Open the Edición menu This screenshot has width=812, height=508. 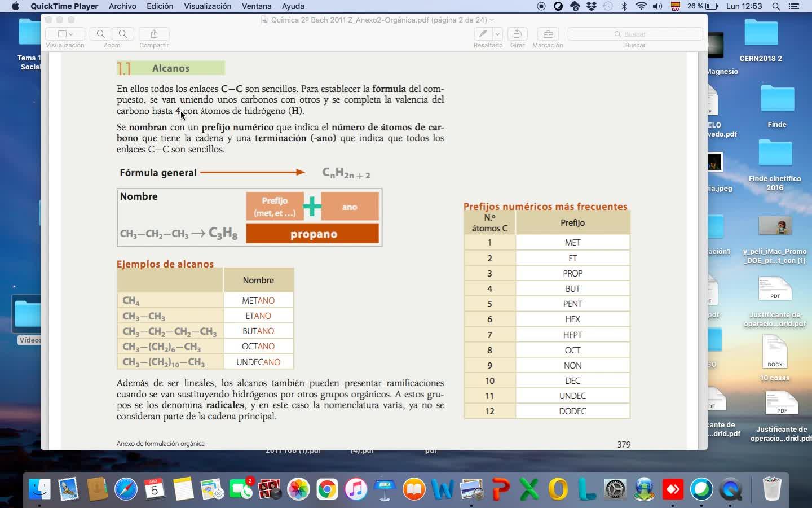click(x=160, y=6)
